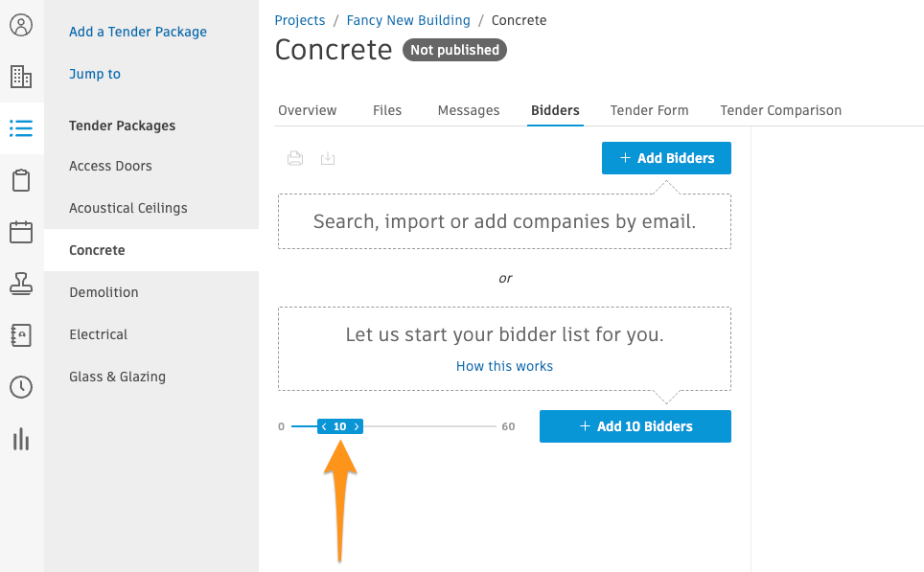
Task: Select the list icon for tender packages
Action: 21,128
